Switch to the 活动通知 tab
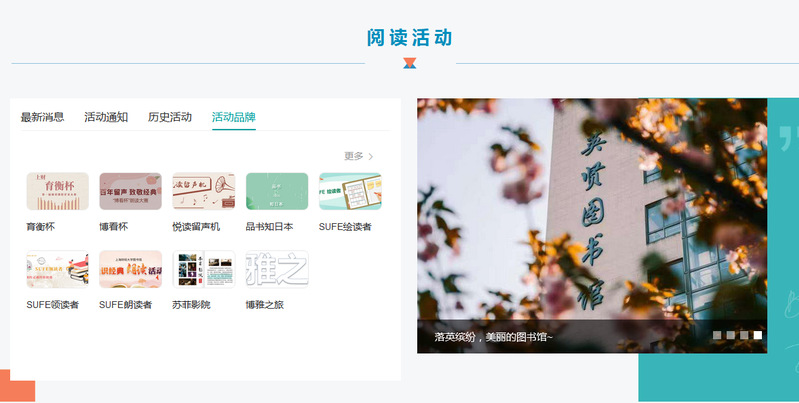The width and height of the screenshot is (799, 403). [x=106, y=117]
